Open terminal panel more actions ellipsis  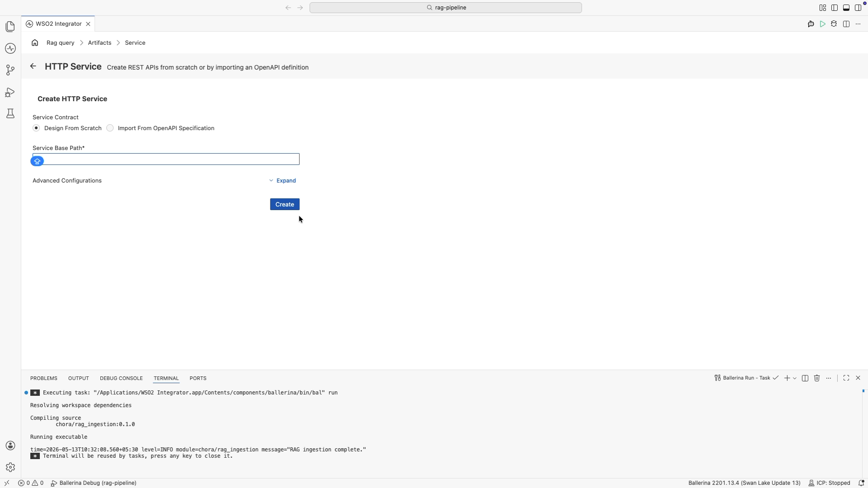pyautogui.click(x=829, y=378)
